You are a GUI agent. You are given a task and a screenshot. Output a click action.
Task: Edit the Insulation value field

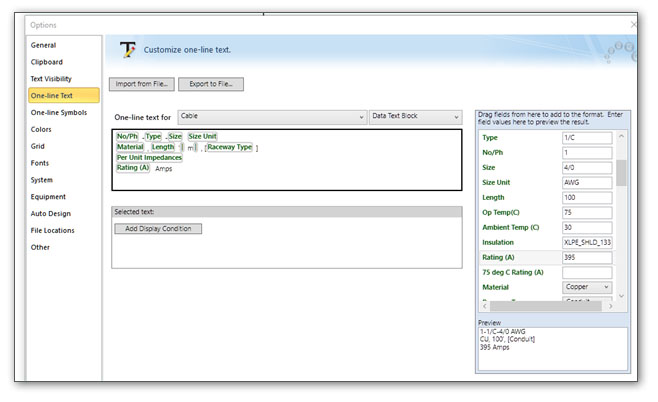[587, 243]
